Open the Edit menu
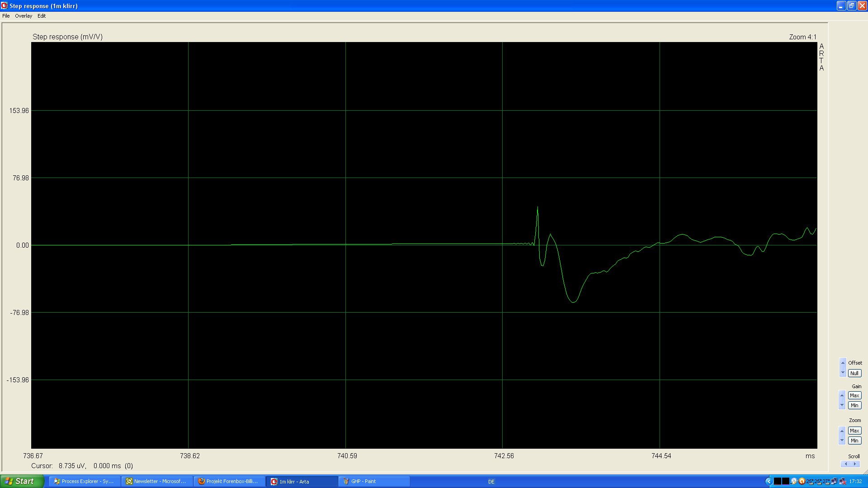Image resolution: width=868 pixels, height=488 pixels. point(42,16)
